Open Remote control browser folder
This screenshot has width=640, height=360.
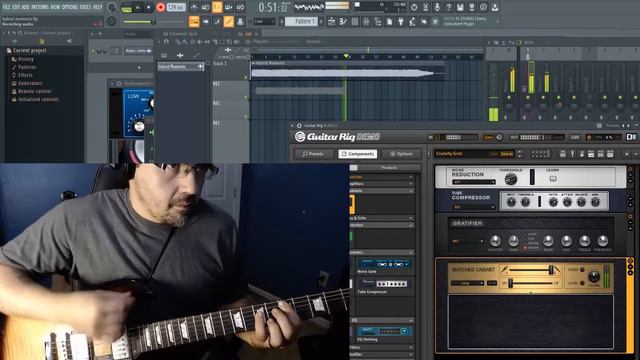coord(34,91)
